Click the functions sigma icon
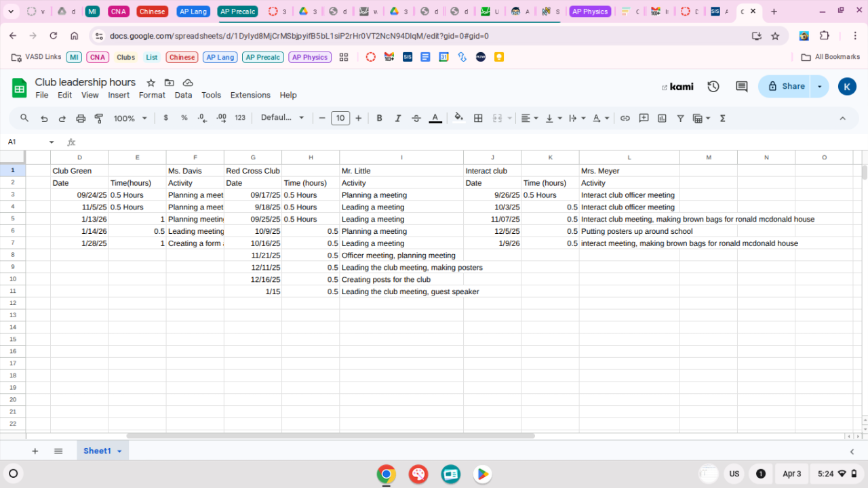868x488 pixels. coord(722,118)
